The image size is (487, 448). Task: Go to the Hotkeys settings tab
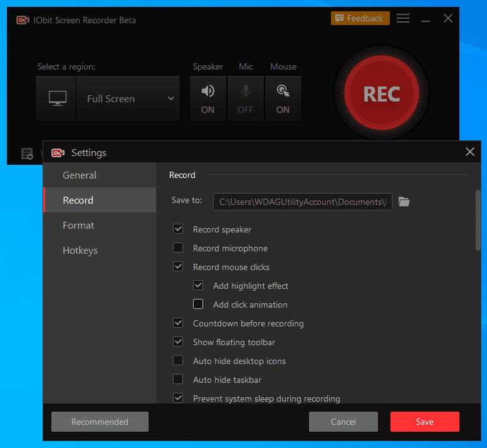[100, 250]
